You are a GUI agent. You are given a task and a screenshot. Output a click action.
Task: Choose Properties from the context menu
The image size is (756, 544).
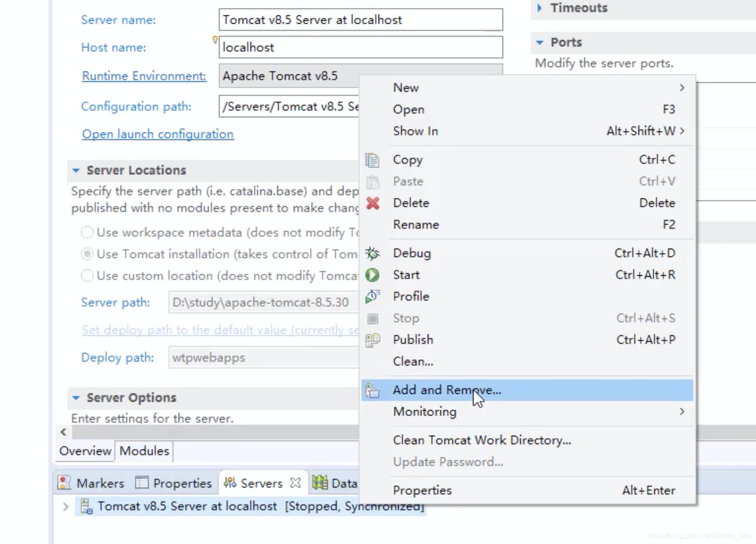[527, 491]
